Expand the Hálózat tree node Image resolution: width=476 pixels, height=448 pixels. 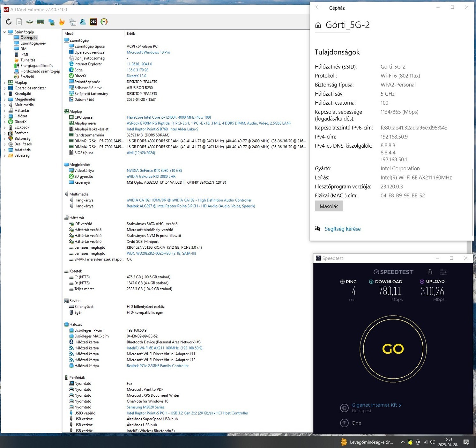[x=4, y=116]
